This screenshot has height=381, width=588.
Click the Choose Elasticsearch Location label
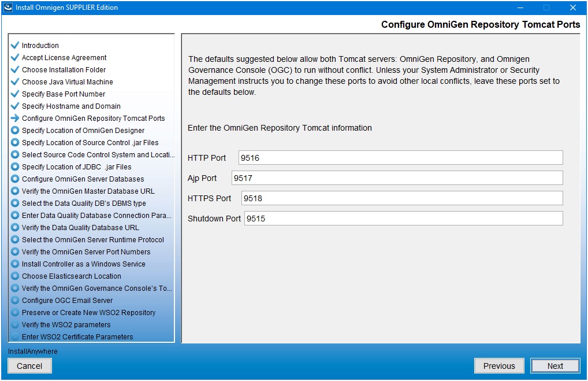point(71,276)
